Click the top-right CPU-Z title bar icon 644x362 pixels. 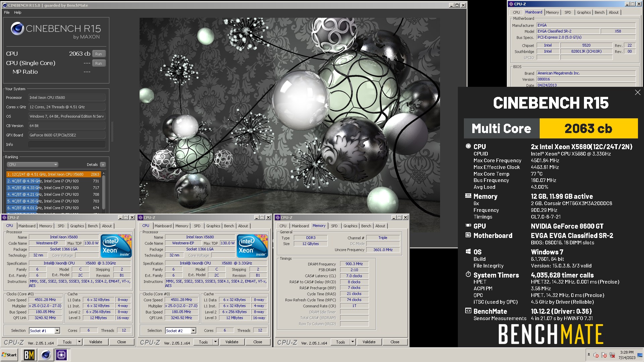coord(511,4)
